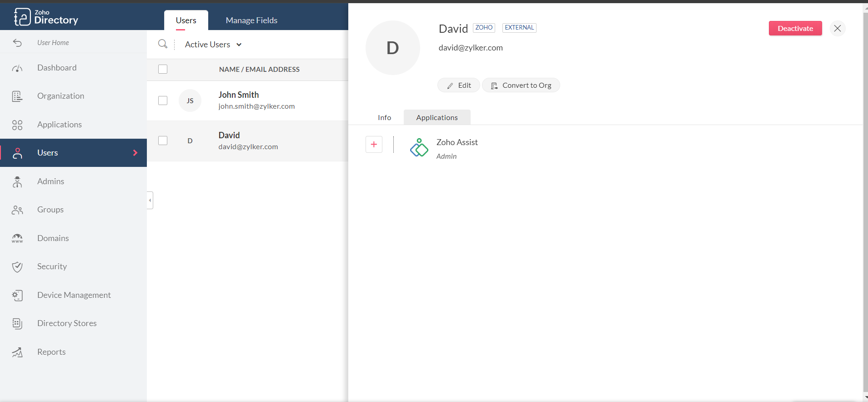The width and height of the screenshot is (868, 402).
Task: Switch to the Manage Fields tab
Action: (x=251, y=20)
